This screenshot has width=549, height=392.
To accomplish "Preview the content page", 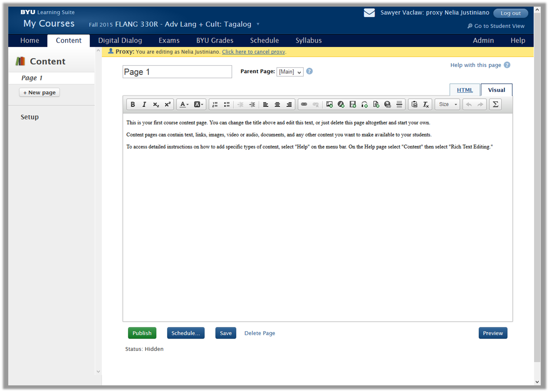I will [493, 333].
